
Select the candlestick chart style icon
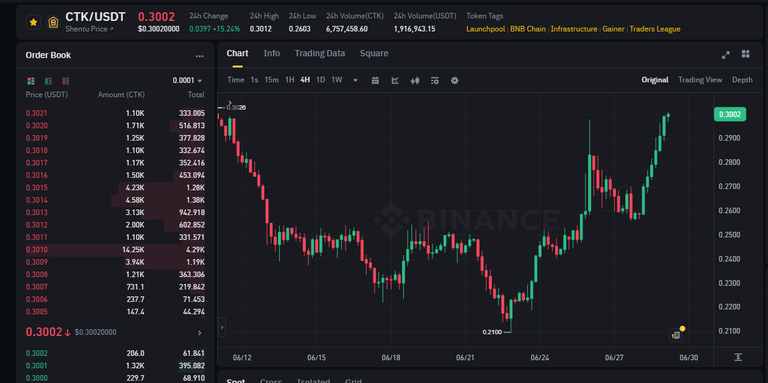click(415, 80)
